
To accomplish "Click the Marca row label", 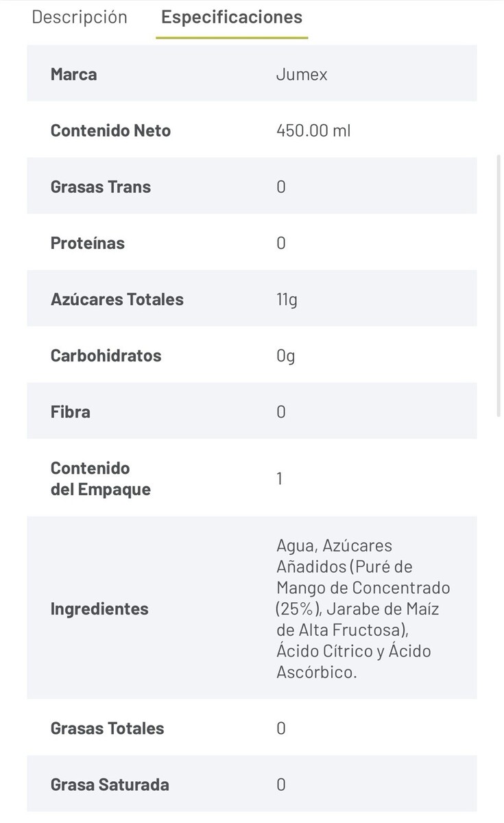I will pyautogui.click(x=73, y=74).
